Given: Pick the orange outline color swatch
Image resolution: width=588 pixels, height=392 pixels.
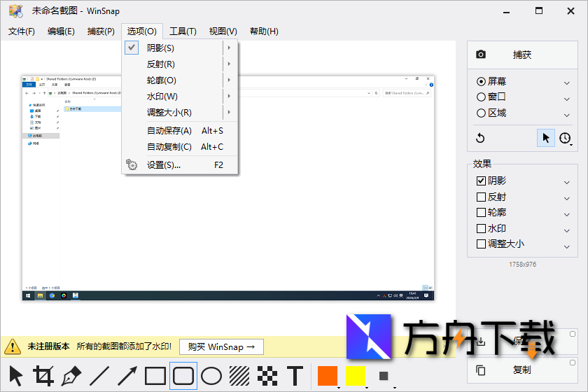Looking at the screenshot, I should point(328,376).
